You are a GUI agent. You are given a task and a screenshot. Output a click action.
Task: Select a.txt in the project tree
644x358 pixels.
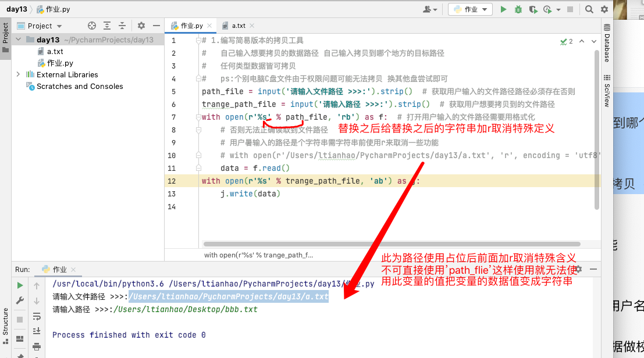tap(55, 51)
